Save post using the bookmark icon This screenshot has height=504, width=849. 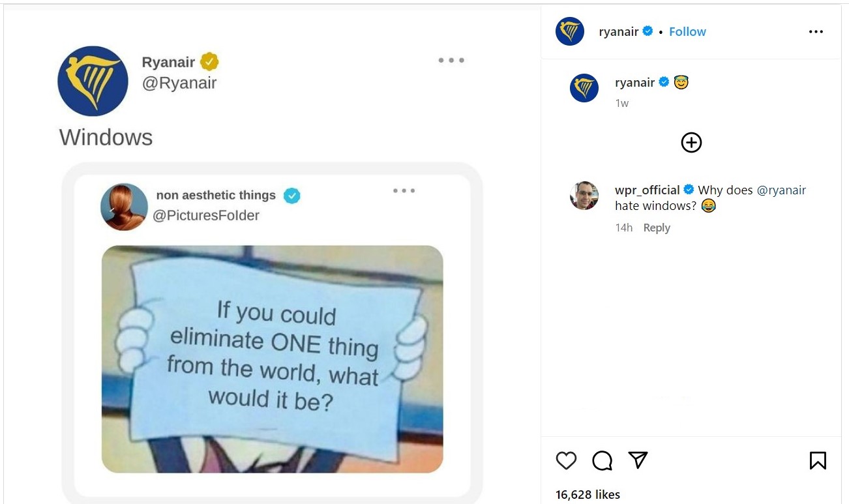tap(817, 460)
